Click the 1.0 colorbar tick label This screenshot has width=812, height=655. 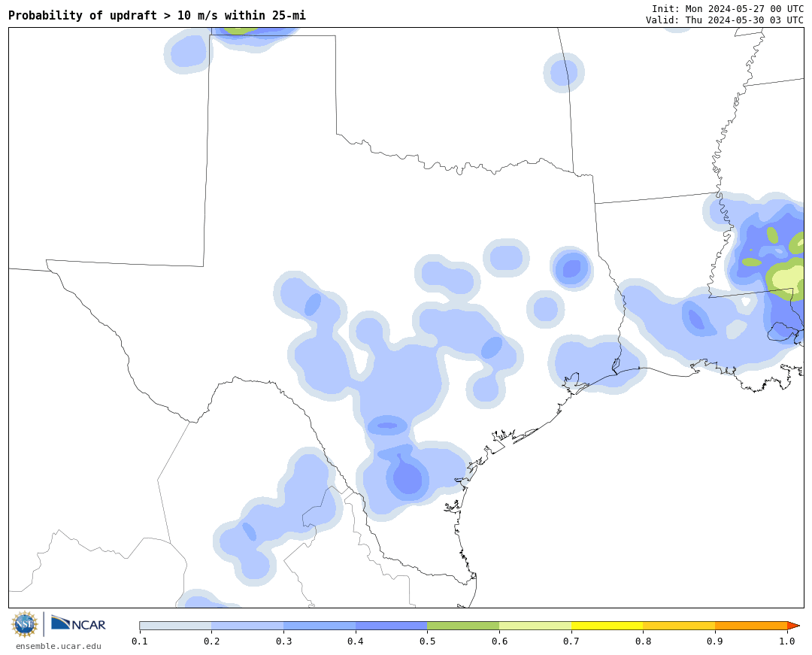(787, 641)
